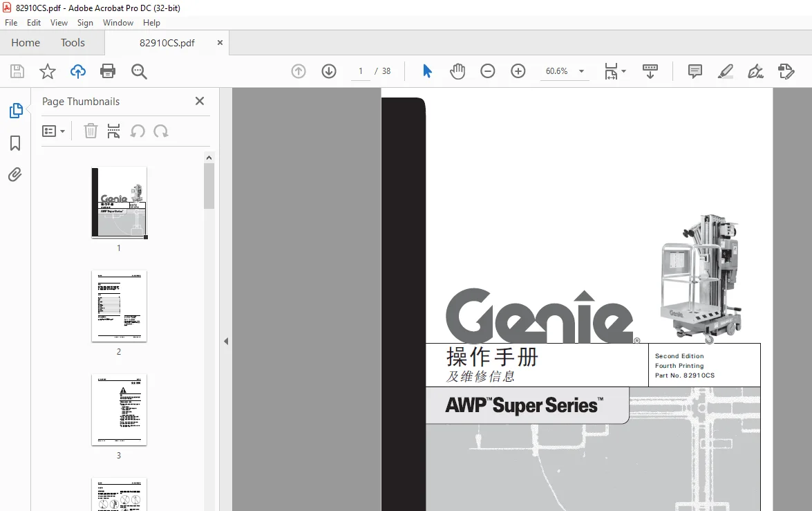Image resolution: width=812 pixels, height=511 pixels.
Task: Zoom in with plus icon
Action: pos(518,71)
